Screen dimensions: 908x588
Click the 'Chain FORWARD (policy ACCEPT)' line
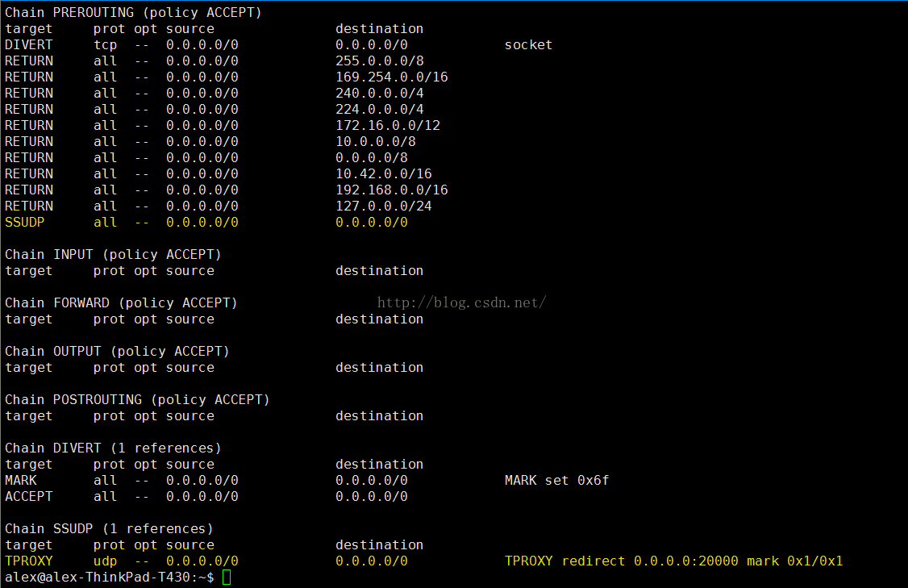tap(121, 303)
